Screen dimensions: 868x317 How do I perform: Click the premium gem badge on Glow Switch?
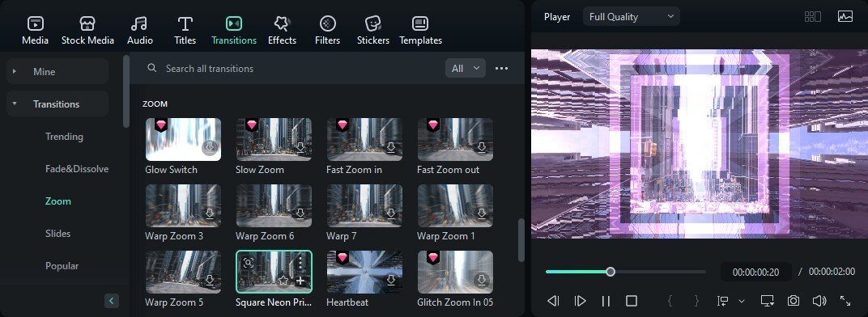click(160, 125)
